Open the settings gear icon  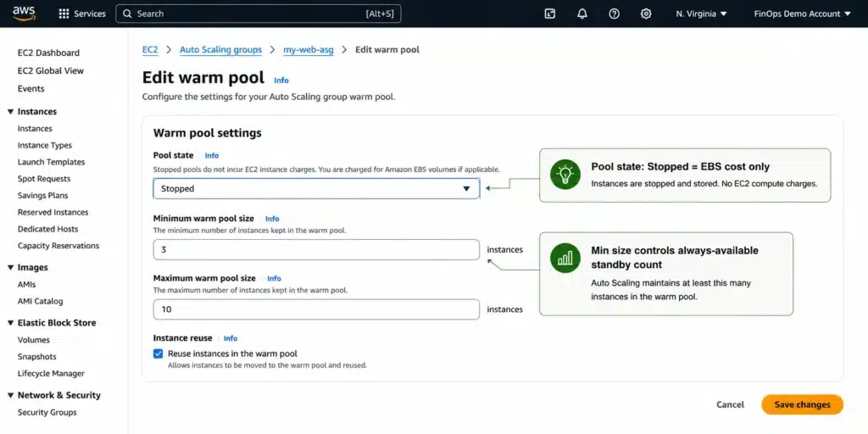tap(645, 14)
